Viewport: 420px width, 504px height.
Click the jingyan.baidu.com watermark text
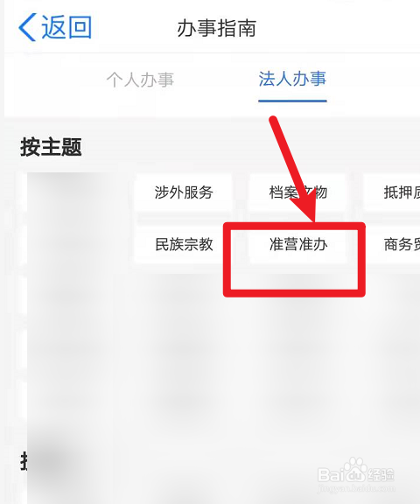coord(356,489)
